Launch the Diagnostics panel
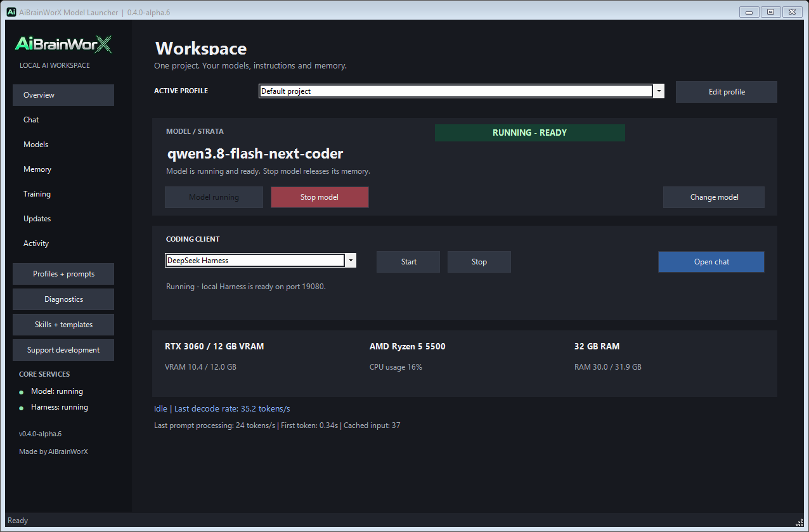Image resolution: width=809 pixels, height=532 pixels. coord(63,299)
